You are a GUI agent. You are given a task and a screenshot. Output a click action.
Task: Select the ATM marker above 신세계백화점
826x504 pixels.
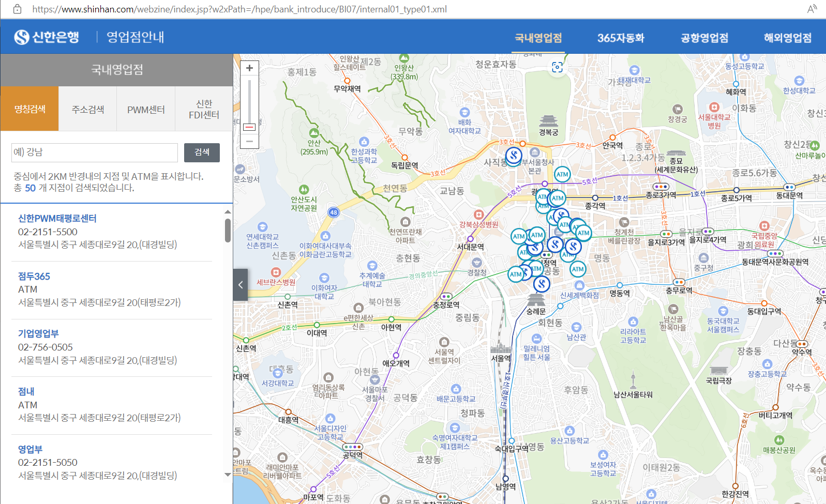pos(578,269)
